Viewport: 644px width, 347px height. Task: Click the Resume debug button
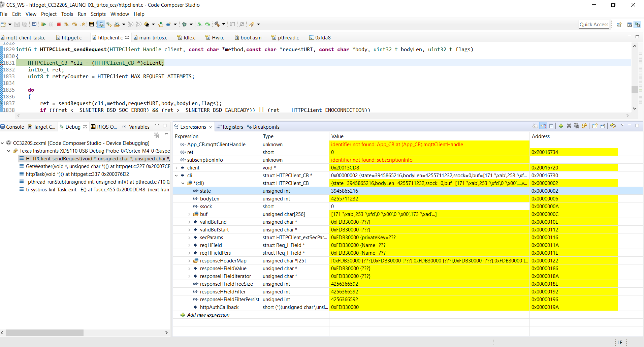[43, 24]
